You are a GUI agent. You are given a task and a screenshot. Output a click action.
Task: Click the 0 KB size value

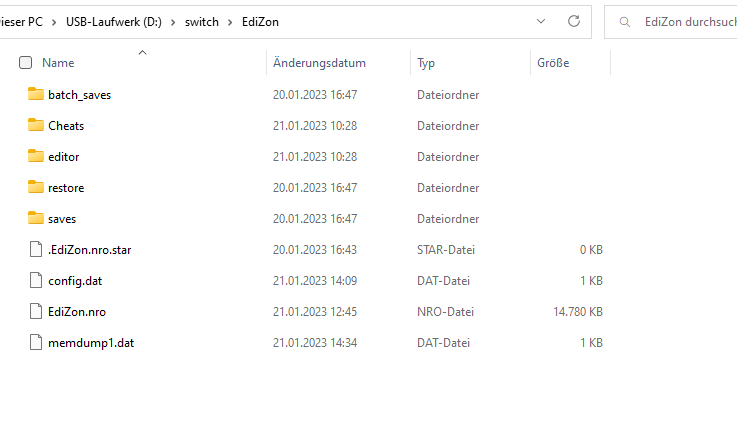pyautogui.click(x=591, y=250)
